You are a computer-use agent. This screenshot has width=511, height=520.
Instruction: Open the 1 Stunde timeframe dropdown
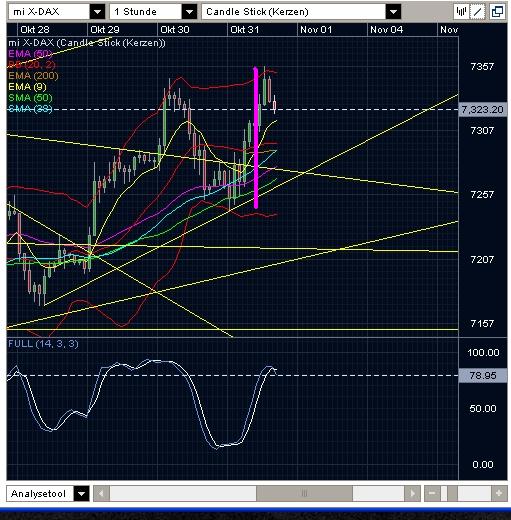(189, 12)
